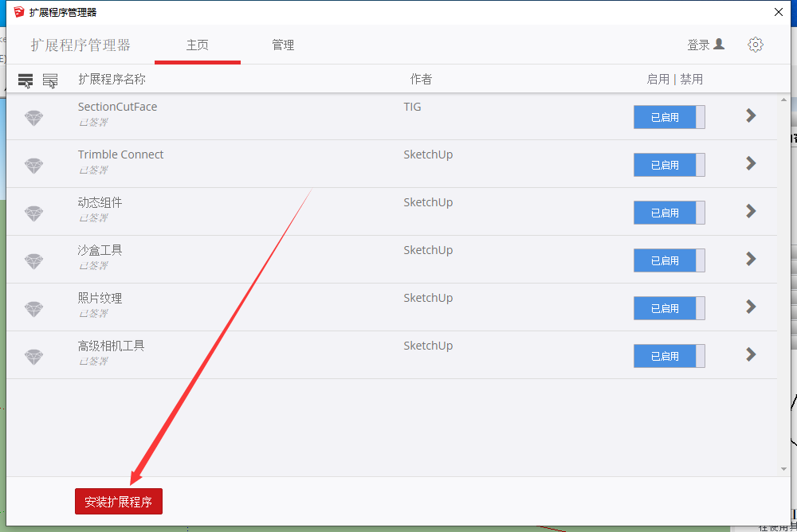Viewport: 797px width, 532px height.
Task: Click the login user silhouette icon
Action: (719, 45)
